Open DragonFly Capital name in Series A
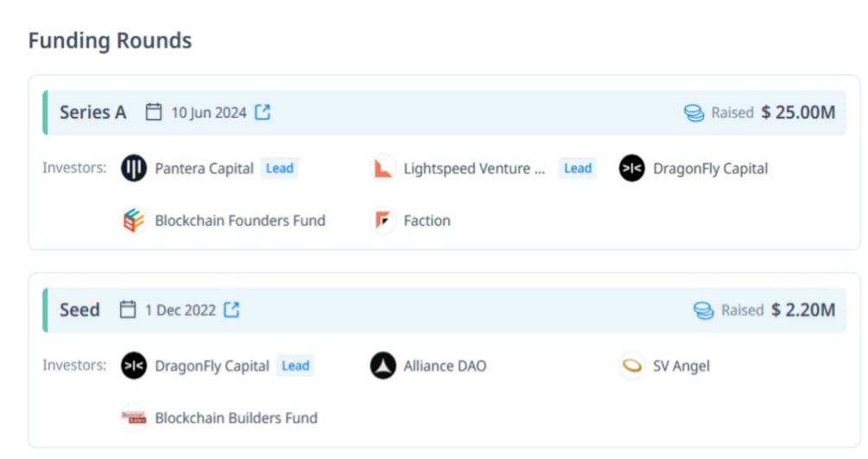The image size is (868, 459). (x=710, y=169)
